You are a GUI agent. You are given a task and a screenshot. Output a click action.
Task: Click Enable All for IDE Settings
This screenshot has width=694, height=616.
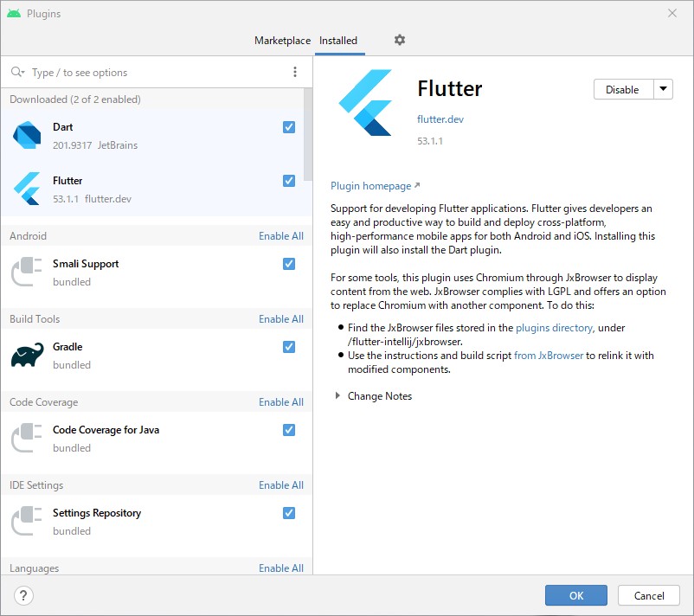281,485
